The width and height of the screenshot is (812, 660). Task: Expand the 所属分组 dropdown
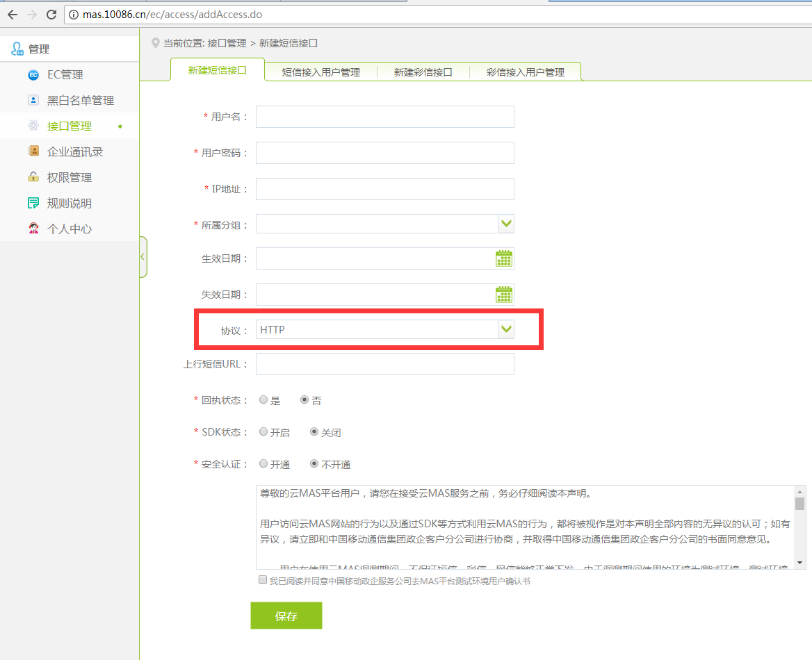[x=506, y=224]
